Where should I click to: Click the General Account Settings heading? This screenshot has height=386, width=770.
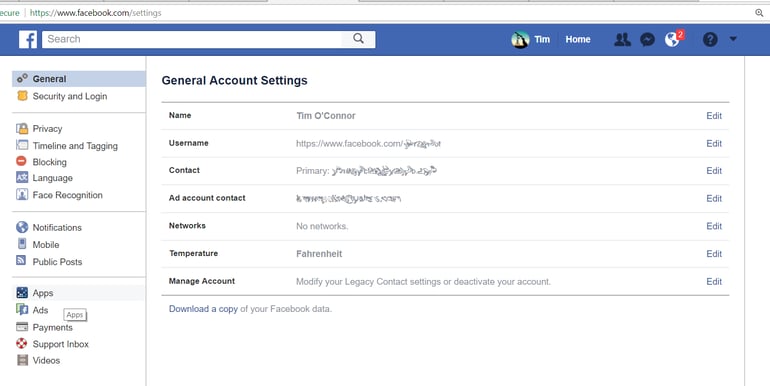click(x=234, y=81)
